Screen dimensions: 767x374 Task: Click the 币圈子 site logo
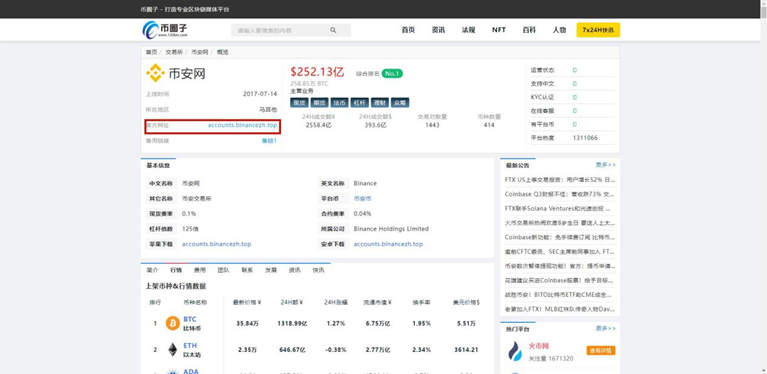165,30
